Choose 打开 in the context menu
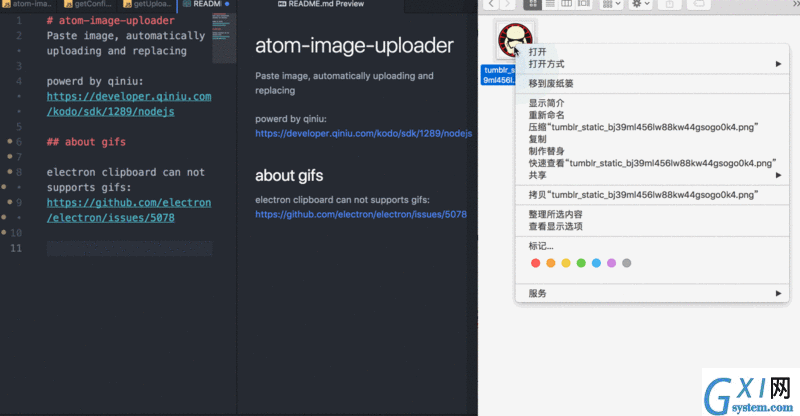800x416 pixels. tap(653, 52)
